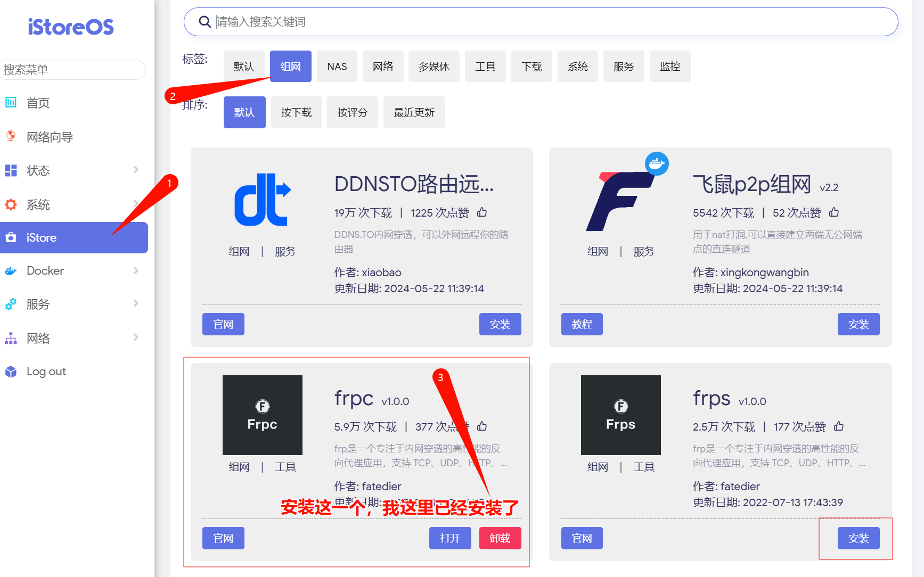The height and width of the screenshot is (577, 924).
Task: Enable the 工具 tag filter
Action: click(x=485, y=66)
